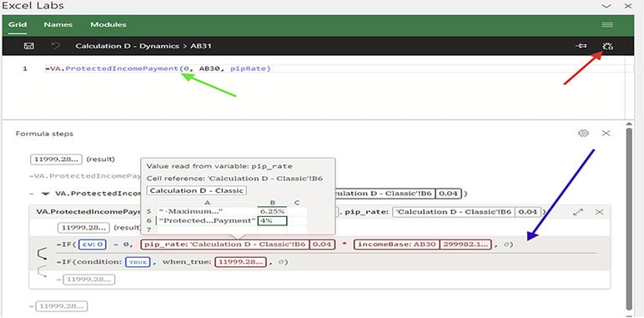The width and height of the screenshot is (644, 318).
Task: Click the debug formula icon
Action: pyautogui.click(x=607, y=46)
